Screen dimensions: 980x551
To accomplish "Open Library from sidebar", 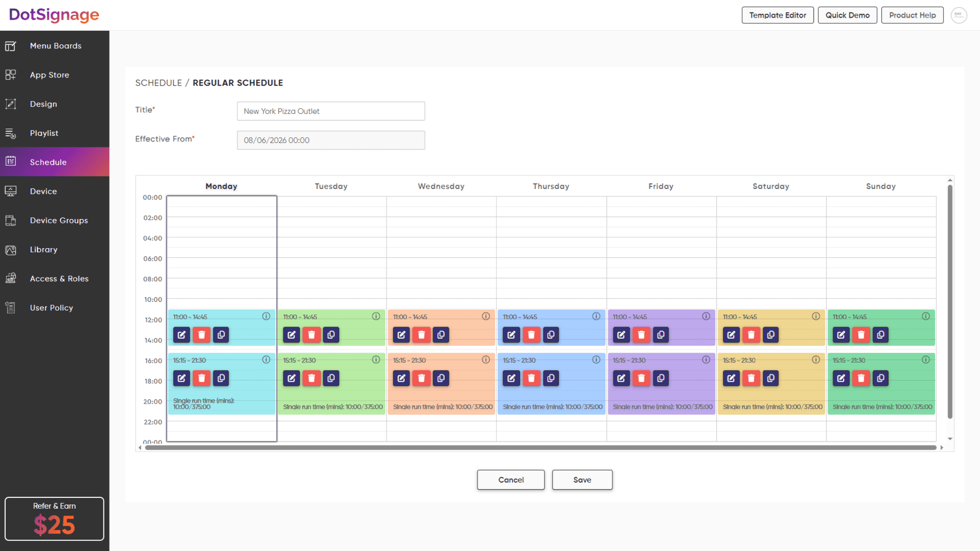I will coord(55,249).
